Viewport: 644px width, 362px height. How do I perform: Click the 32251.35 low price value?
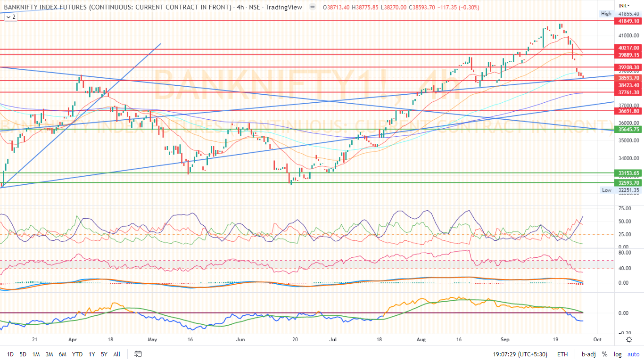629,190
